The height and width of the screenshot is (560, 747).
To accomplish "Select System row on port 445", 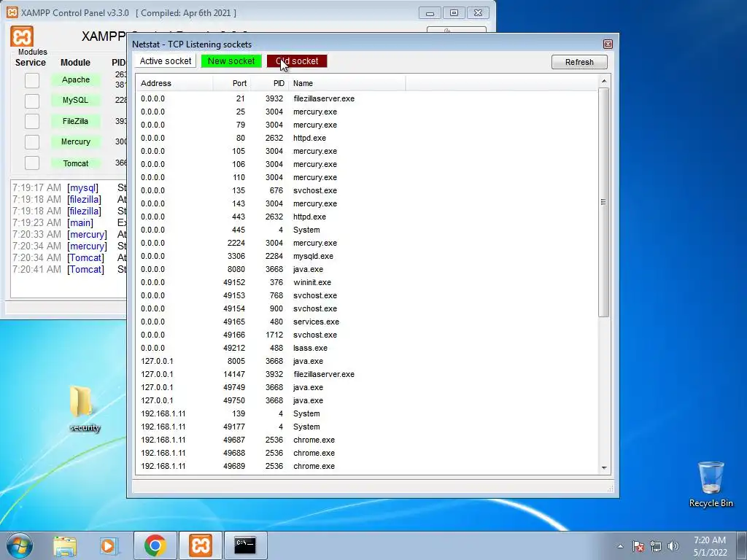I will coord(367,230).
